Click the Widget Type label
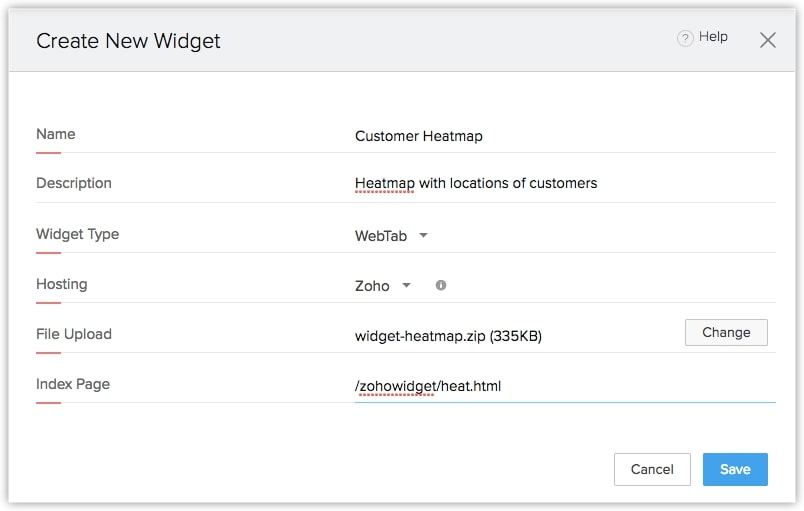This screenshot has width=804, height=511. click(77, 234)
